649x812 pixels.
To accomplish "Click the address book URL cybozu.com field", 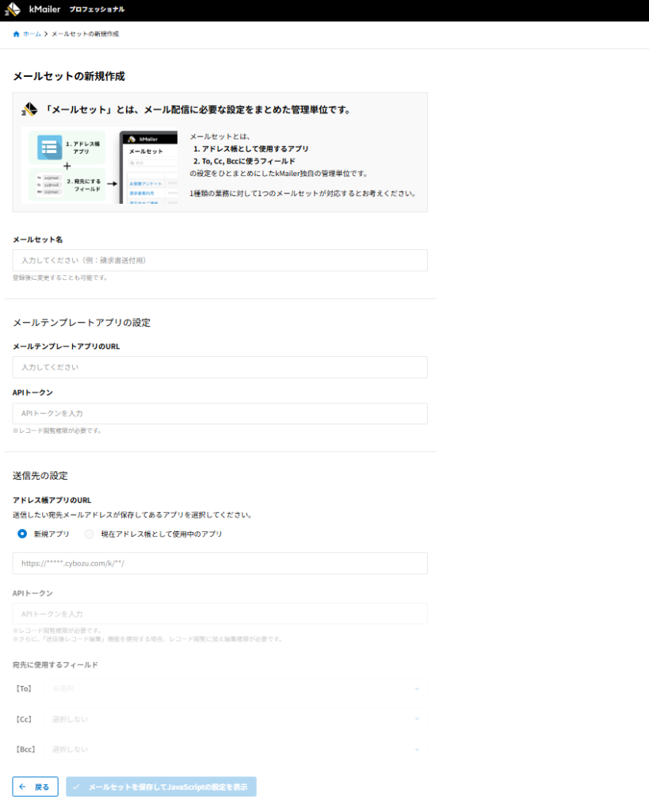I will point(220,563).
